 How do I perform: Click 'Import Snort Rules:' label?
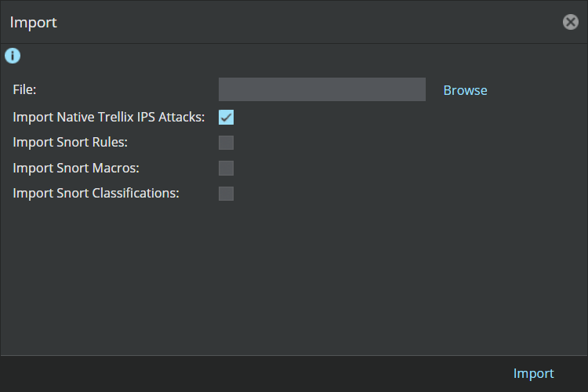[70, 142]
